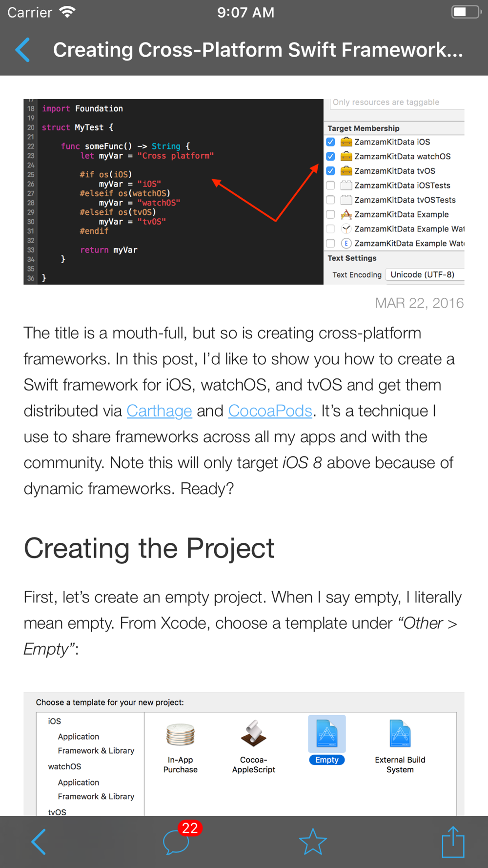Image resolution: width=488 pixels, height=868 pixels.
Task: Open the Carthage link
Action: (159, 411)
